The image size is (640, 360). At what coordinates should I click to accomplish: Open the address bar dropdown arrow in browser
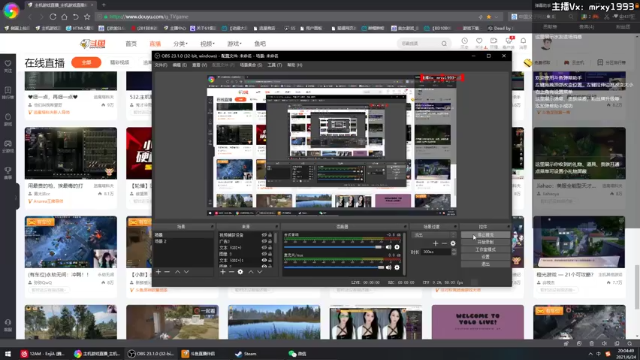click(x=496, y=17)
